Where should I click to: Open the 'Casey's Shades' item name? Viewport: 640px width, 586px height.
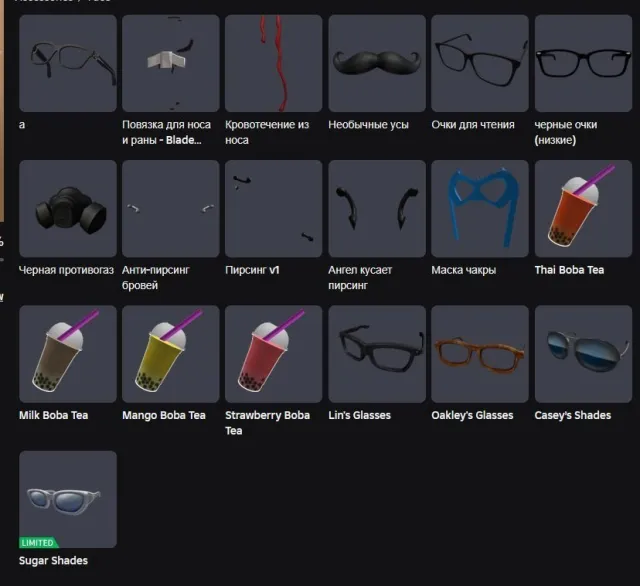pyautogui.click(x=573, y=415)
